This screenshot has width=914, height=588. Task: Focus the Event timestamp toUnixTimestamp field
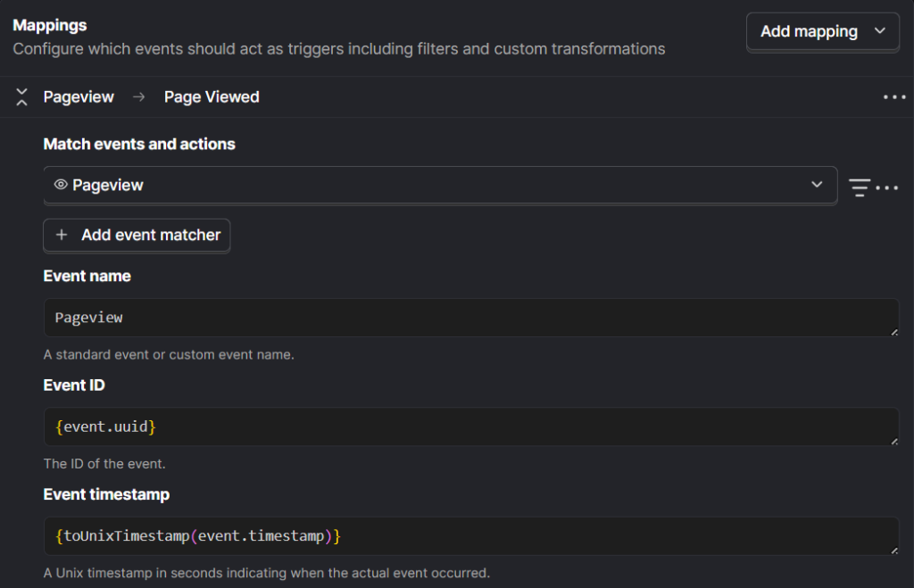pyautogui.click(x=464, y=536)
